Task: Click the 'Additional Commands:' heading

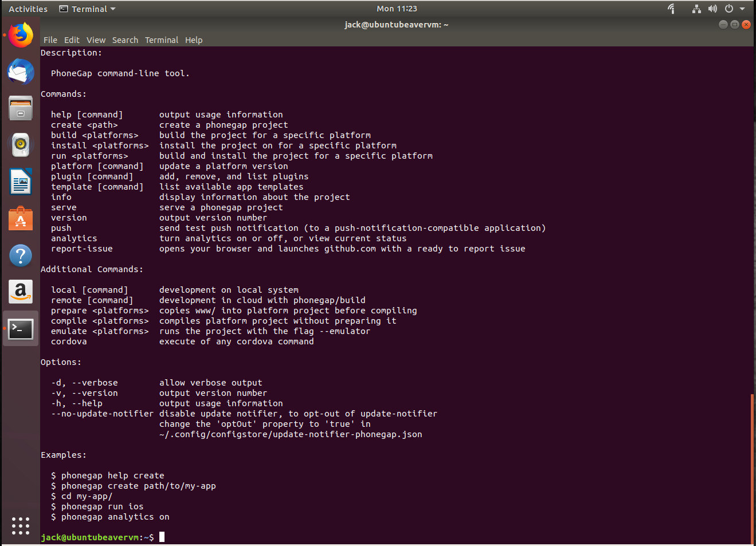Action: (x=92, y=269)
